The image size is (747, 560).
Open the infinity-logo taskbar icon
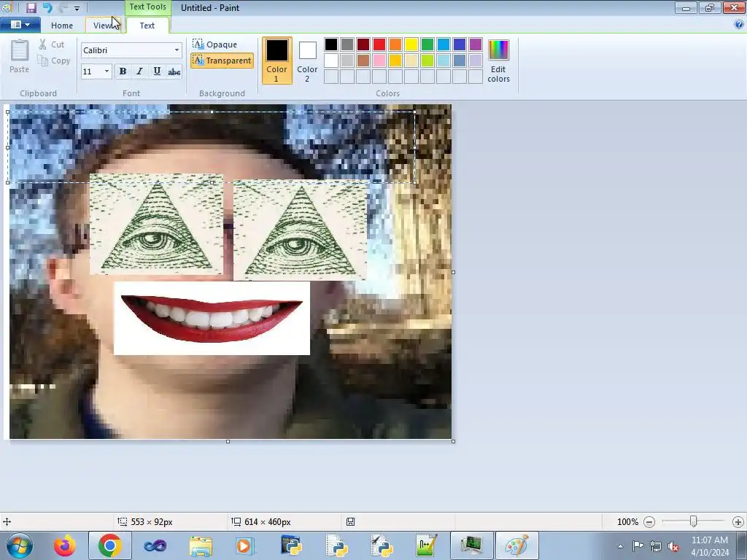[x=155, y=545]
